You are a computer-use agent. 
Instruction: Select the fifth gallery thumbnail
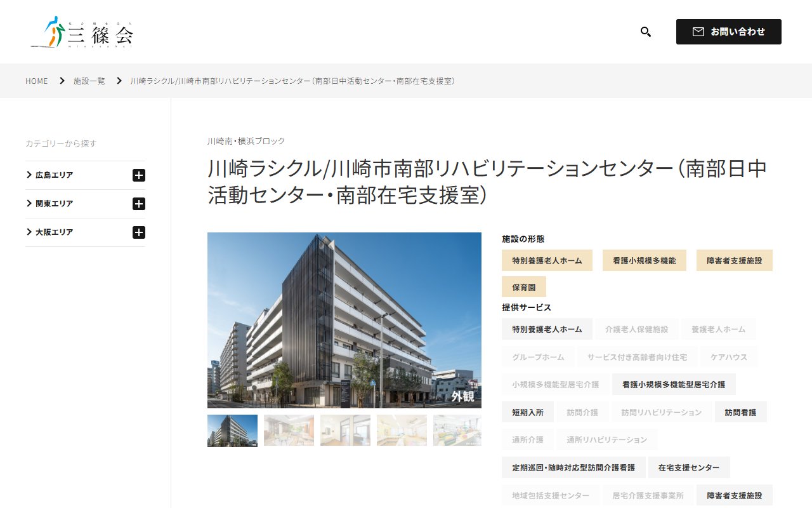coord(457,431)
